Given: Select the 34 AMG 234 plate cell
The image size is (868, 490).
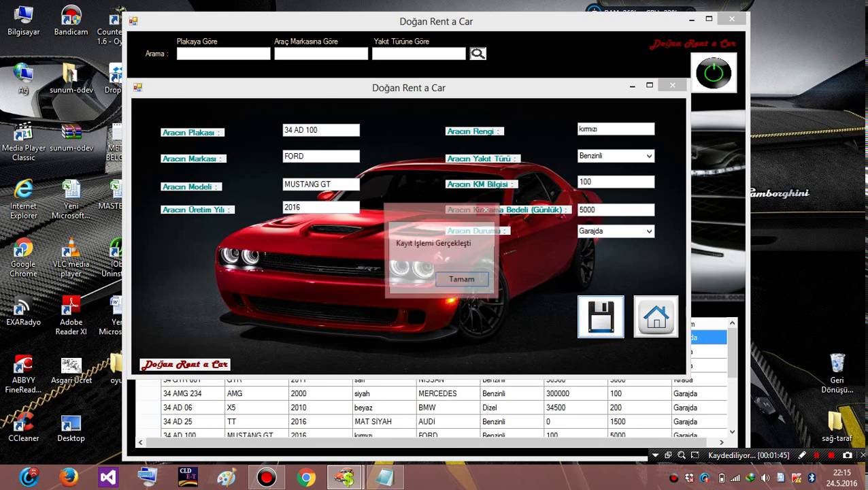Looking at the screenshot, I should [193, 393].
